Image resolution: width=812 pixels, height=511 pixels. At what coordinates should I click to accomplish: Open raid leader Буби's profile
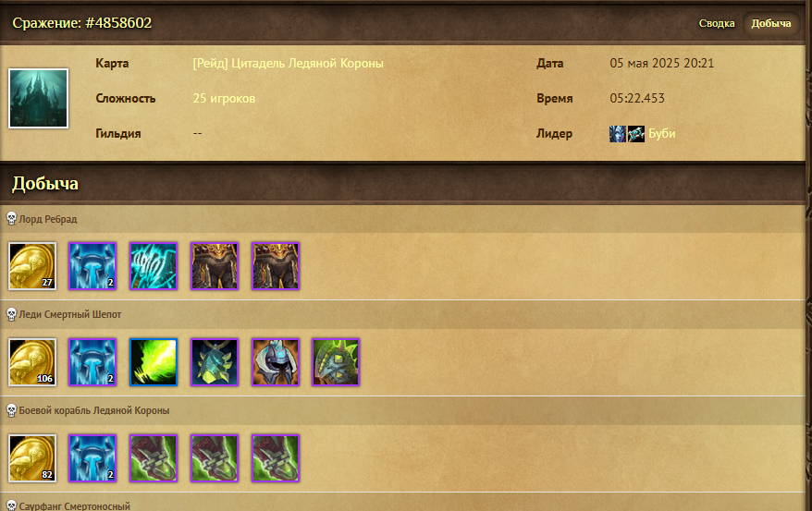coord(662,133)
